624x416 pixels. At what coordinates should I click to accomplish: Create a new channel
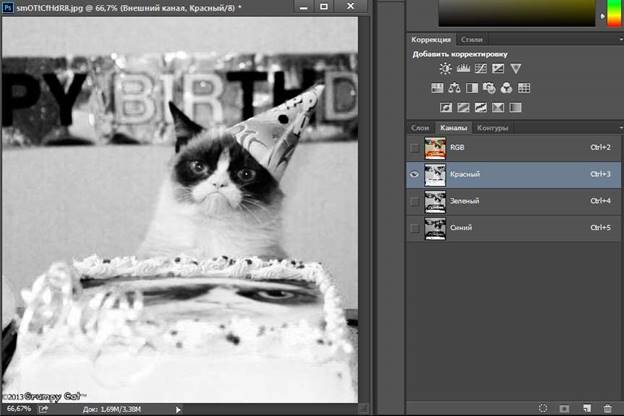click(587, 408)
